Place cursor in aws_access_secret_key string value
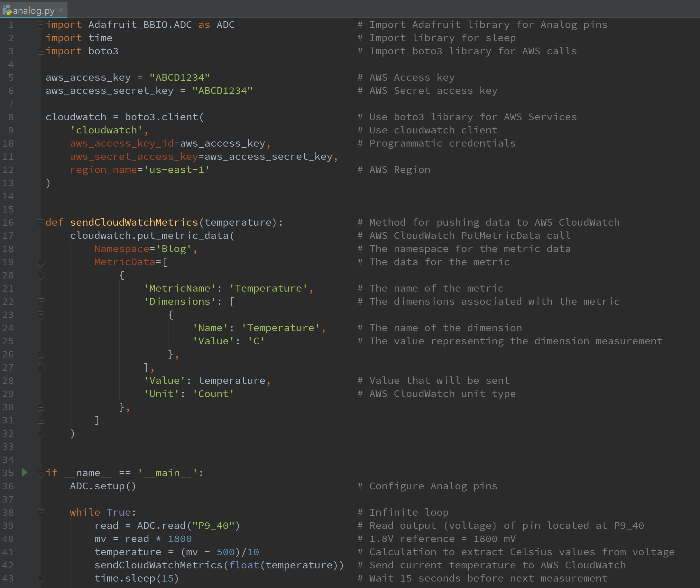This screenshot has width=700, height=588. click(222, 91)
